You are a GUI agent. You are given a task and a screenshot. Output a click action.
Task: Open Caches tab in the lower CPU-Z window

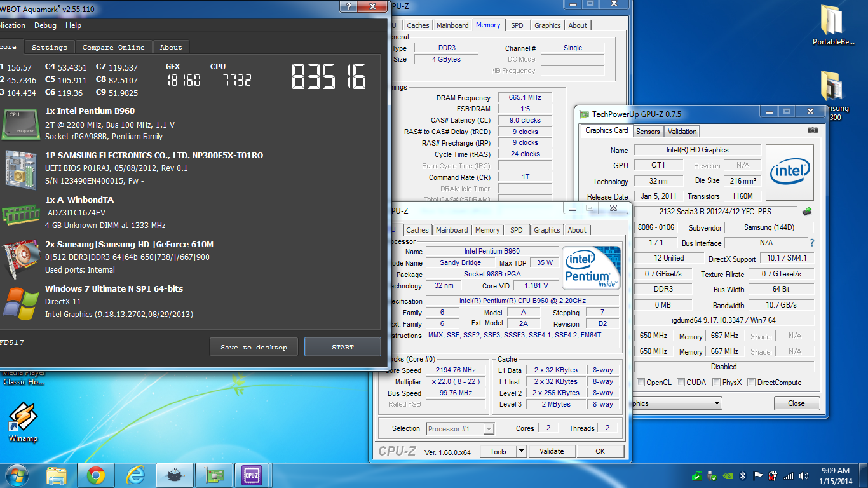[x=417, y=230]
